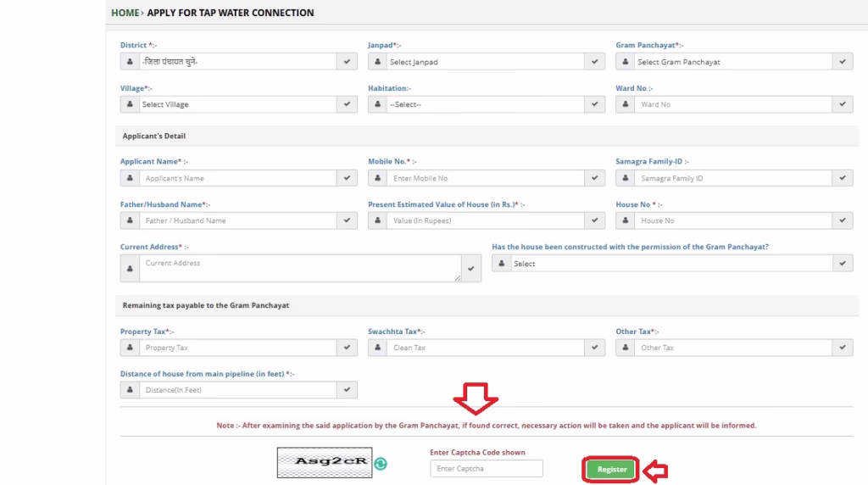Focus the Ward No input field
Viewport: 868px width, 485px height.
point(733,104)
